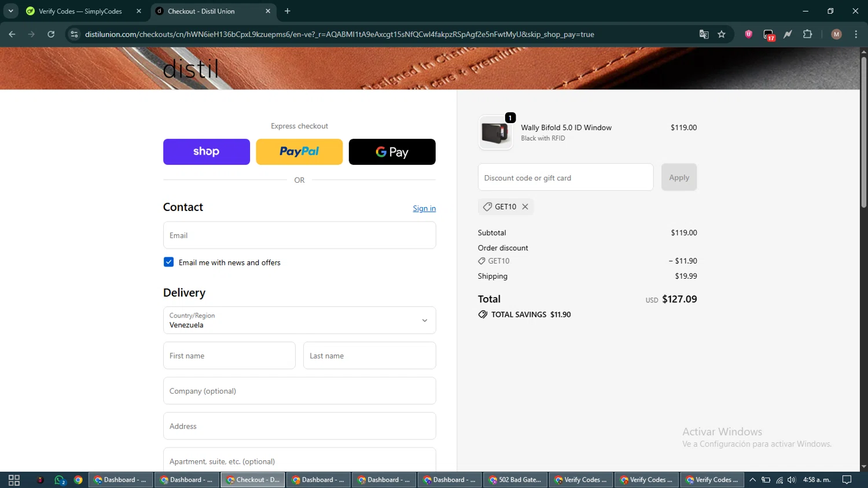
Task: Click the Address field
Action: [x=299, y=426]
